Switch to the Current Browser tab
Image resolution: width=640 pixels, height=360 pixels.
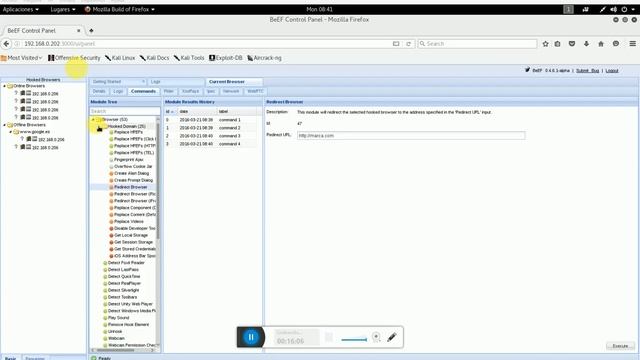234,82
